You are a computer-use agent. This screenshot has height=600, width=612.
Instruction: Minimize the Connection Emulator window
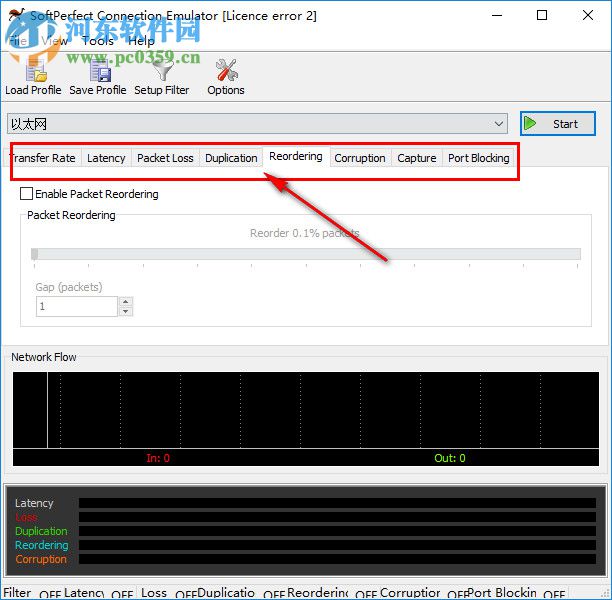point(497,16)
